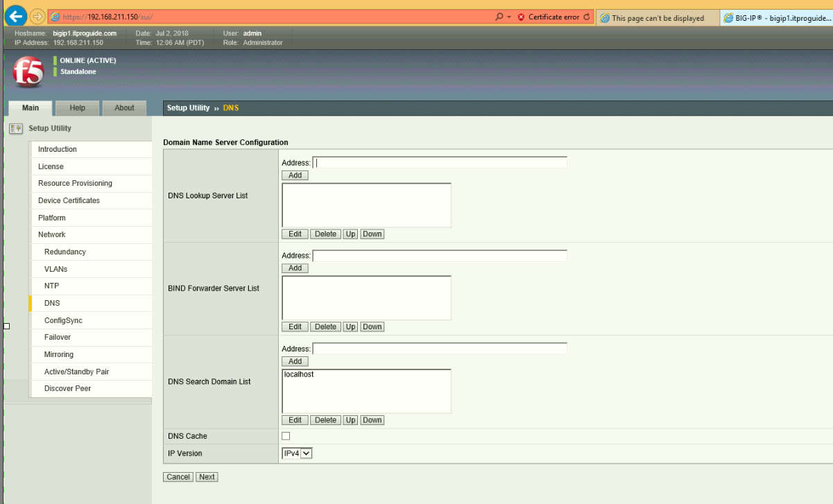
Task: Open Active/Standby Pair menu item
Action: point(90,372)
